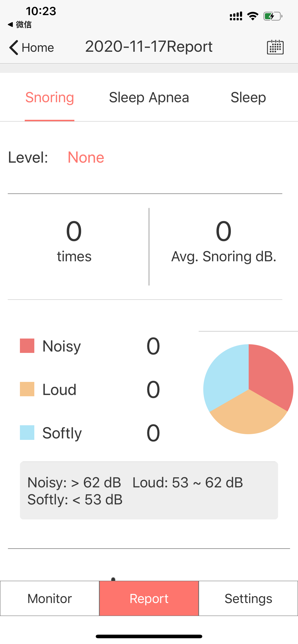
Task: Tap the orange Loud color swatch
Action: click(27, 389)
